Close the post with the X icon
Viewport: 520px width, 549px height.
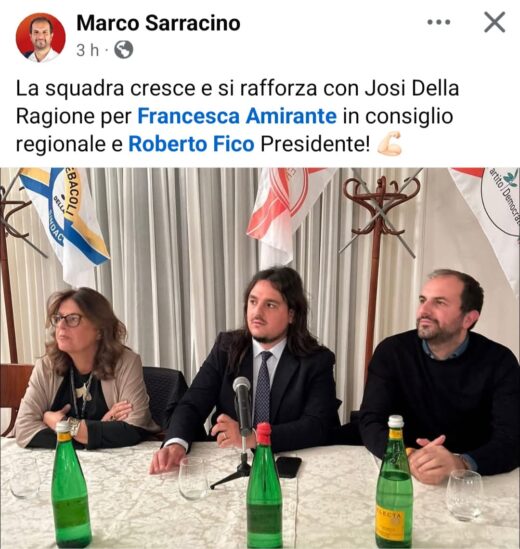coord(494,22)
